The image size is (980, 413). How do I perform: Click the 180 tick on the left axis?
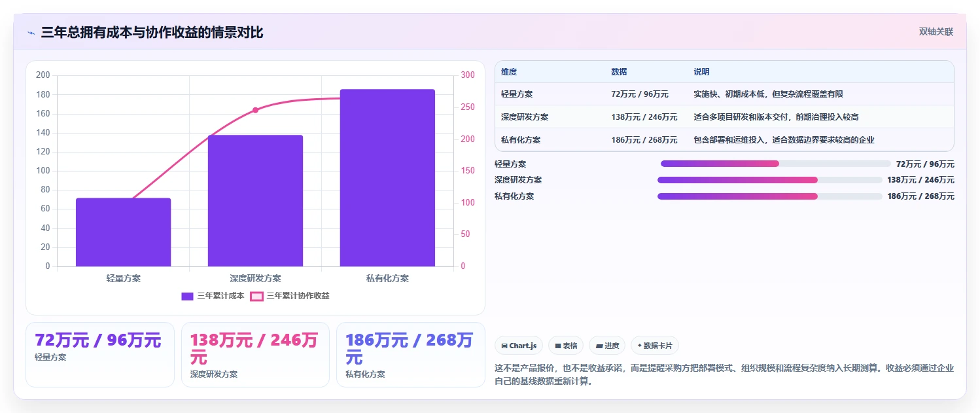pyautogui.click(x=43, y=94)
